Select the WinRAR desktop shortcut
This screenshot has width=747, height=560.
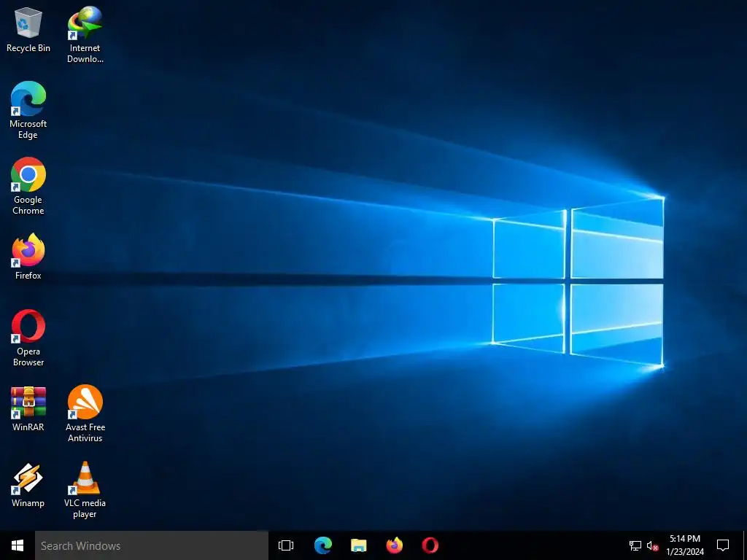coord(28,409)
